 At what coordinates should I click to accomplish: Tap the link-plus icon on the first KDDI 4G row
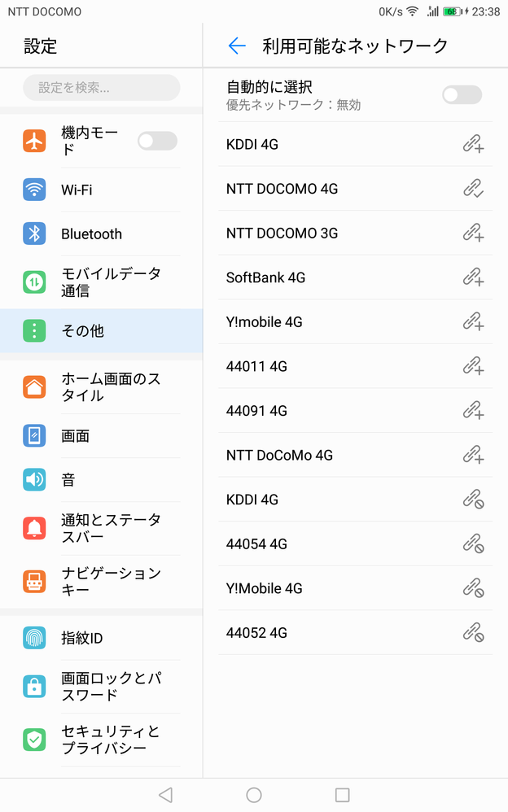pos(473,144)
